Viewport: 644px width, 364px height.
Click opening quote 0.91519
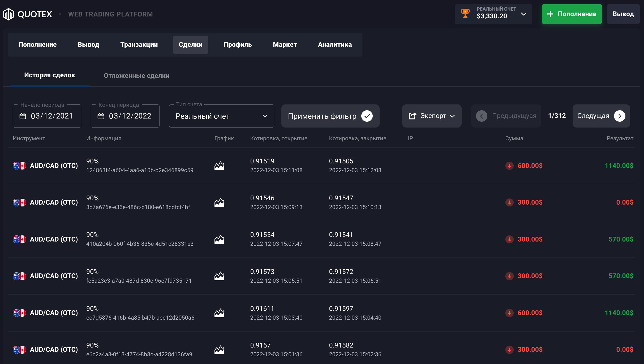coord(262,161)
